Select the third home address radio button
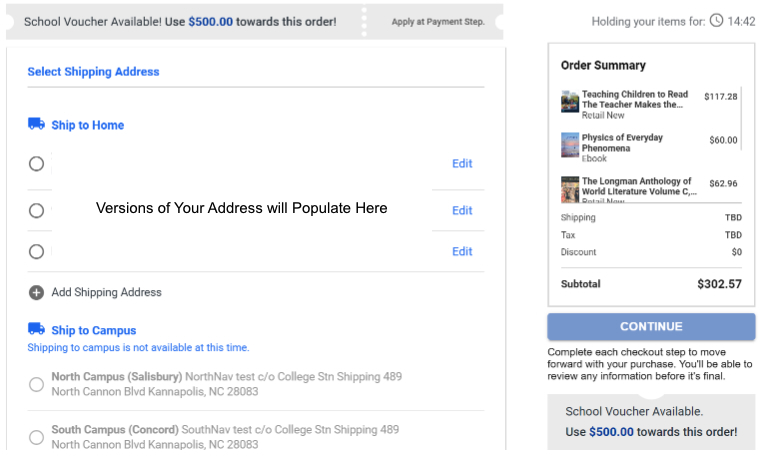 tap(36, 251)
